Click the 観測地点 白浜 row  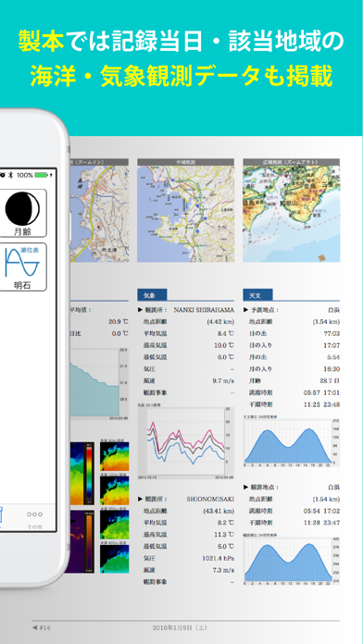coord(292,487)
